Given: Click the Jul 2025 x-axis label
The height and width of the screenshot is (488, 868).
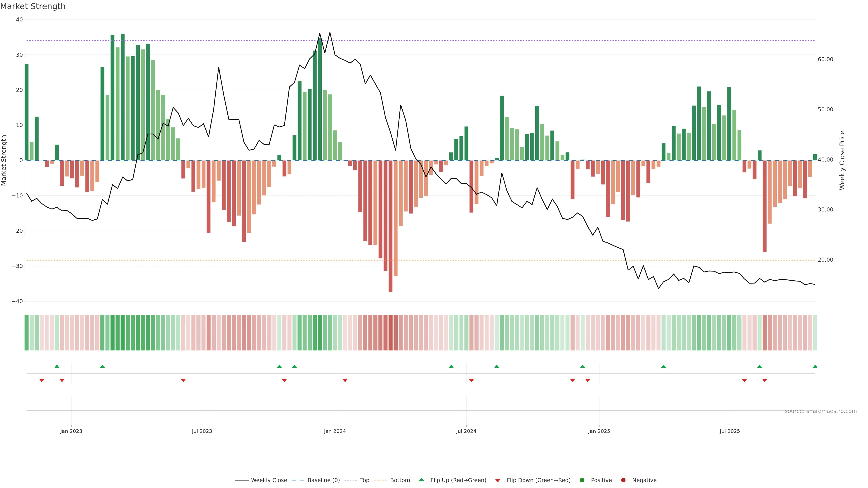Looking at the screenshot, I should coord(729,431).
